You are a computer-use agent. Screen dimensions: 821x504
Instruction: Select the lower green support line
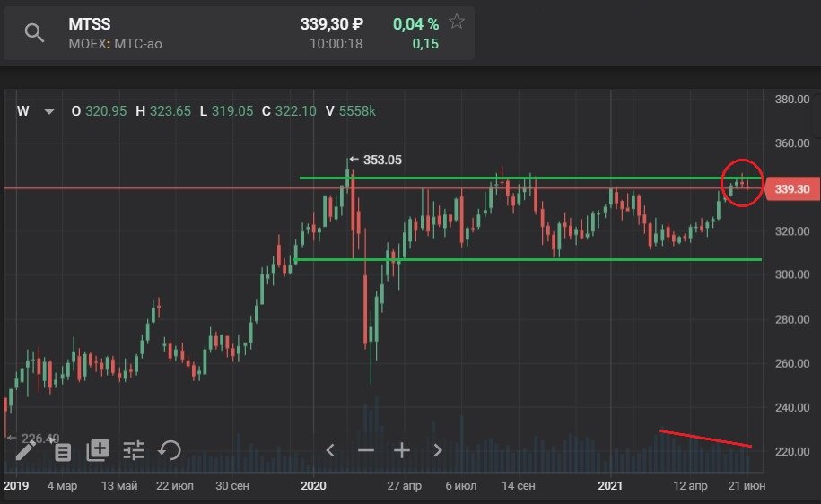click(x=528, y=259)
